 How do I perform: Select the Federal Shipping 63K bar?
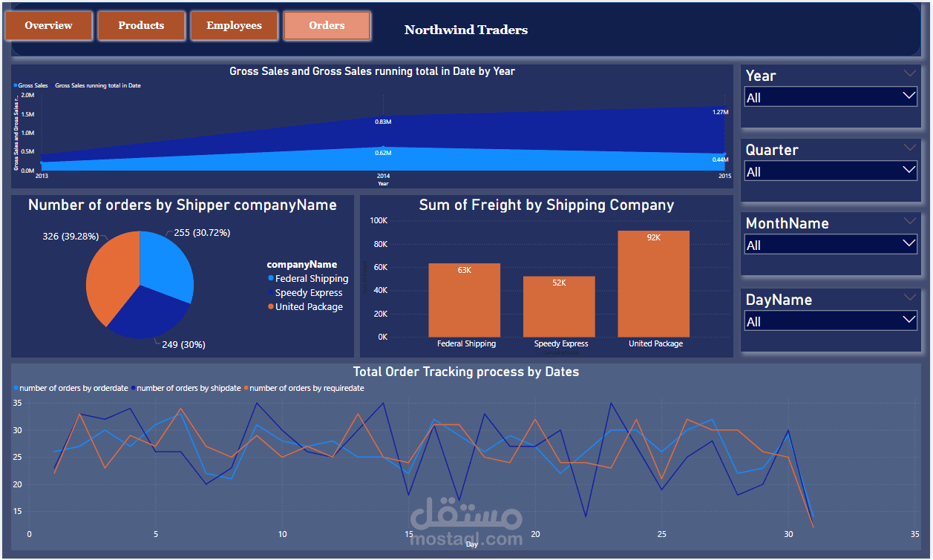(465, 300)
